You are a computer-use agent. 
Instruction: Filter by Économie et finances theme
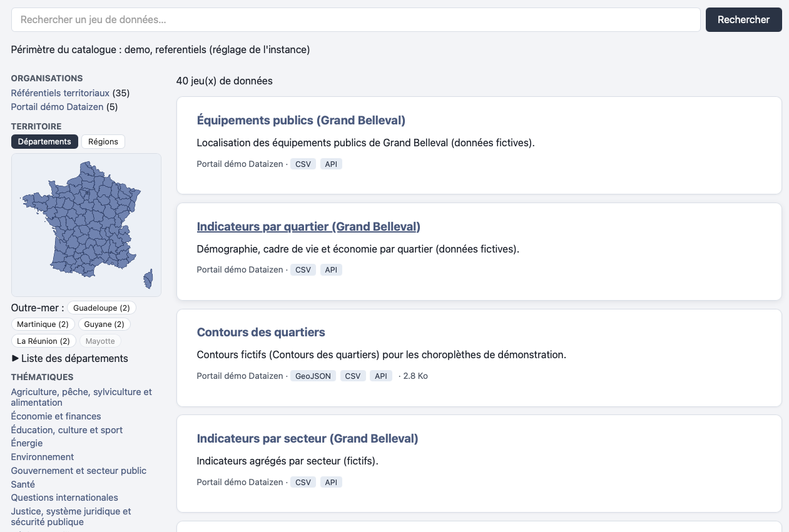tap(56, 416)
